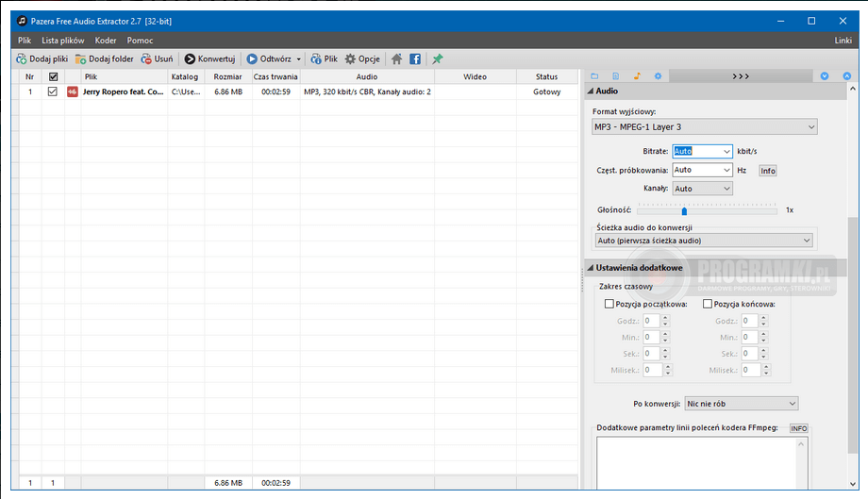Image resolution: width=868 pixels, height=499 pixels.
Task: Collapse the Audio section
Action: click(x=590, y=91)
